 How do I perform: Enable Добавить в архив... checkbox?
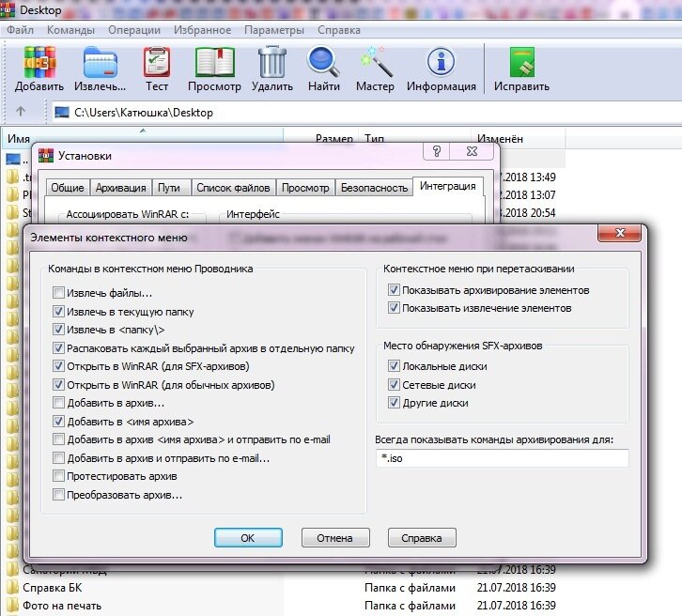[58, 403]
